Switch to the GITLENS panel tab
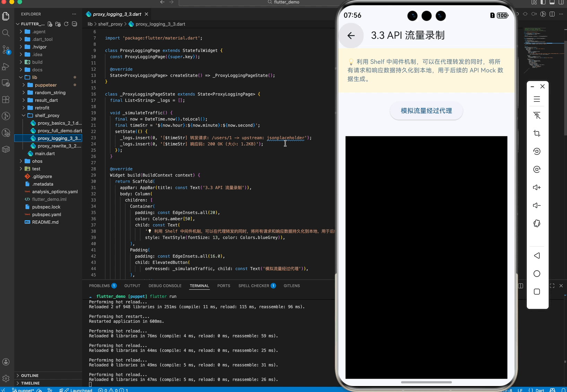Screen dimensions: 567x392 (292, 286)
